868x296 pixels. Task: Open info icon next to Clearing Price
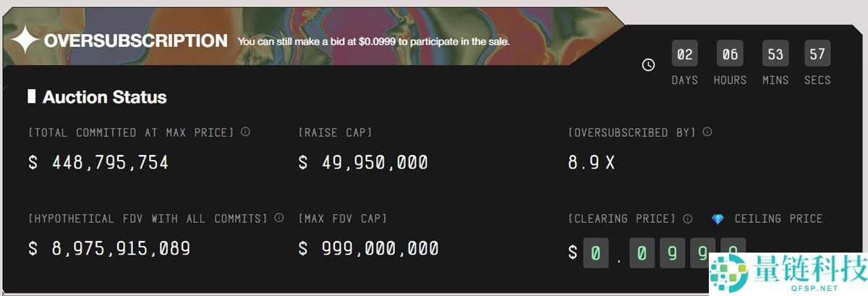pyautogui.click(x=687, y=219)
